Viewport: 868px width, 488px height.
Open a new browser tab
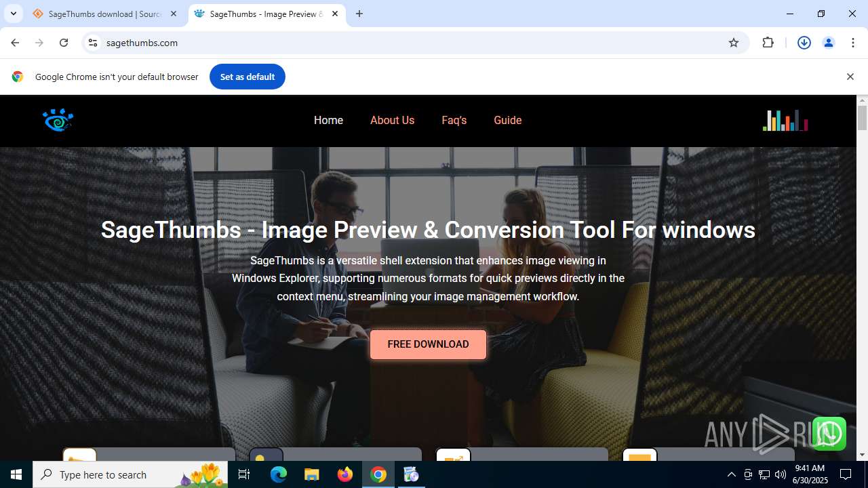(x=359, y=14)
